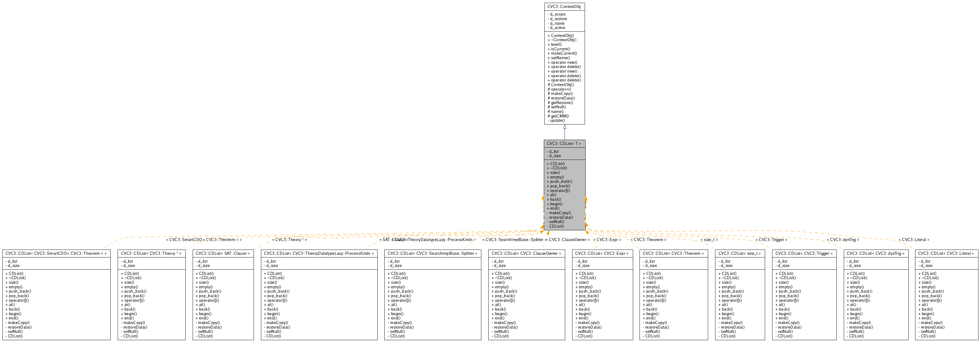The width and height of the screenshot is (980, 342).
Task: Select the CDList< CVC3::ClauseOwner > node title
Action: pyautogui.click(x=526, y=253)
